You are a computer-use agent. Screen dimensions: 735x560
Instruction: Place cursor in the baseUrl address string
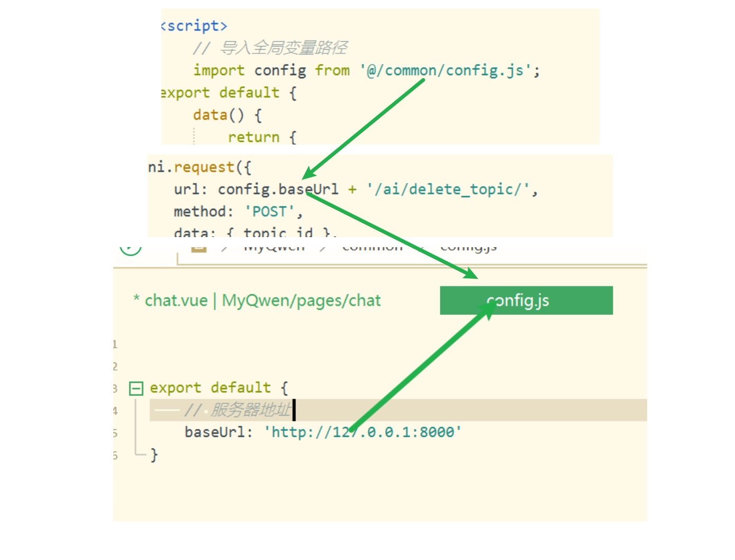point(366,432)
